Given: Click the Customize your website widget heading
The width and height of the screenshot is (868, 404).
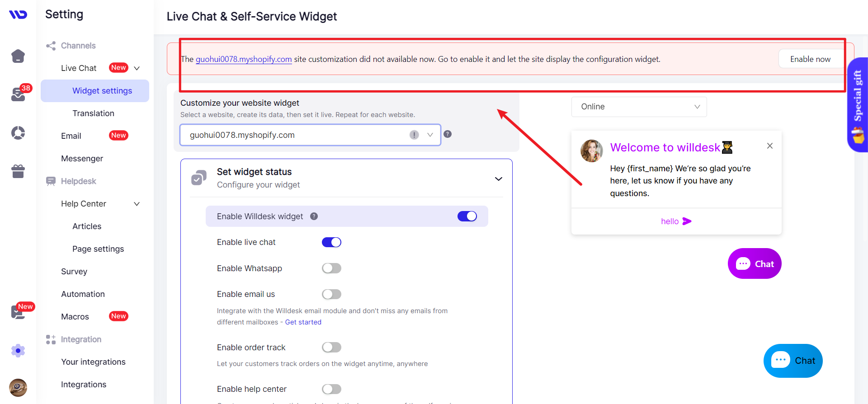Looking at the screenshot, I should pos(240,103).
